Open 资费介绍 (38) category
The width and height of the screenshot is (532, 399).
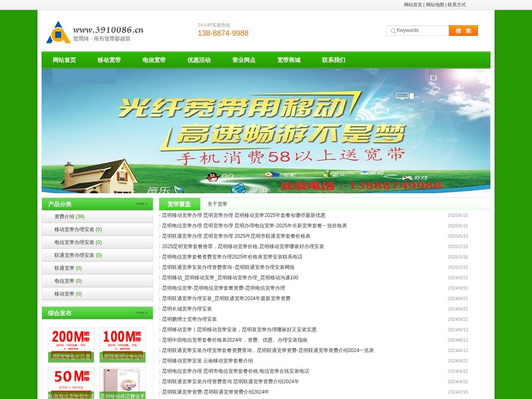69,217
